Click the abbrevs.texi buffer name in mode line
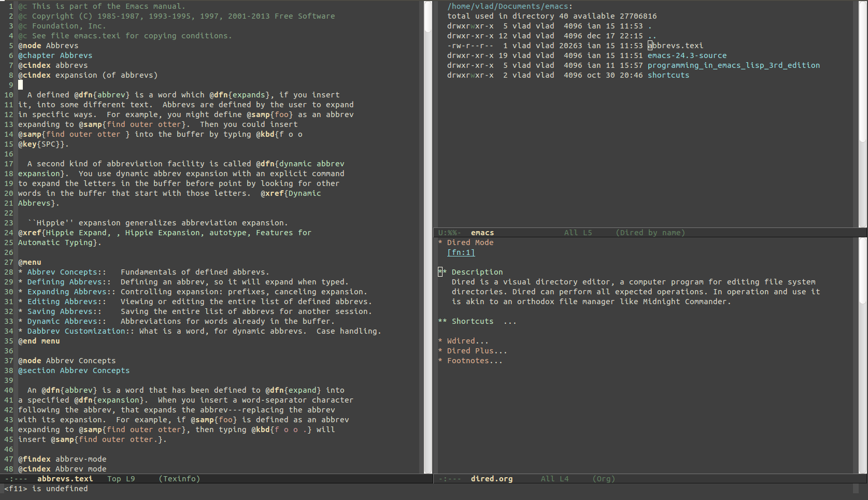 coord(65,479)
